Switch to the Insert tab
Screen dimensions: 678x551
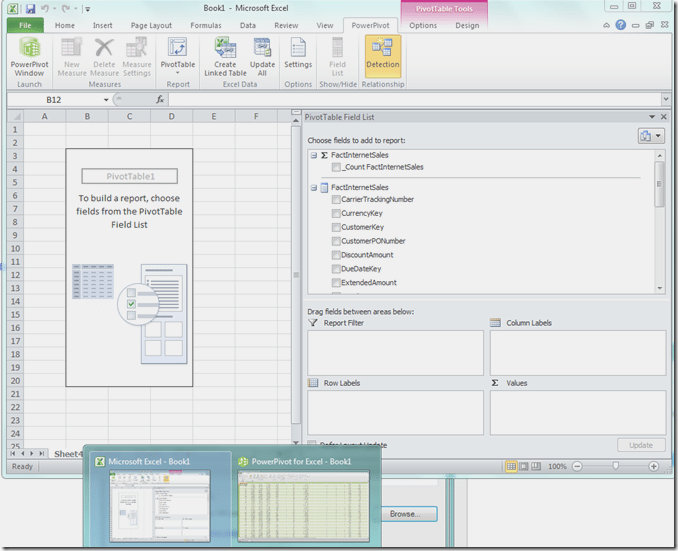[x=102, y=26]
